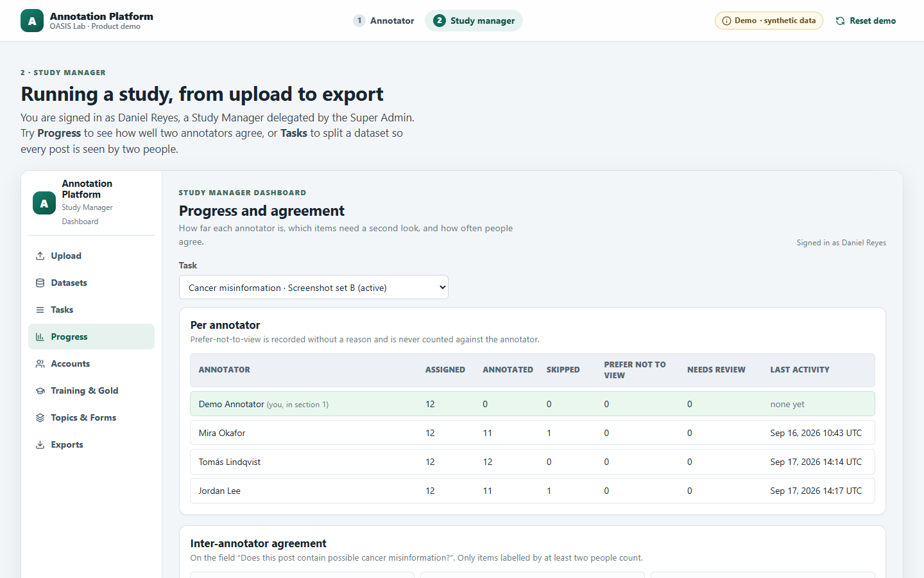Screen dimensions: 924x578
Task: Click the STUDY MANAGER DASHBOARD label
Action: click(x=243, y=193)
